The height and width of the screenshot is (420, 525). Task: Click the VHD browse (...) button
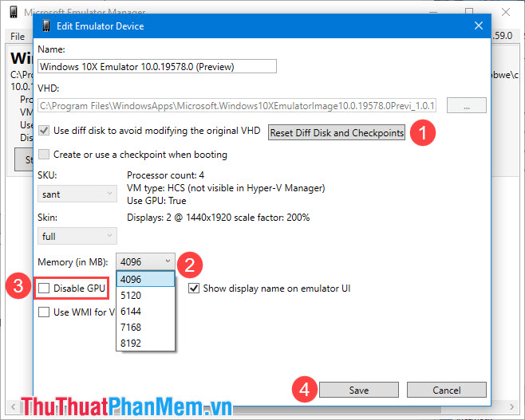467,106
